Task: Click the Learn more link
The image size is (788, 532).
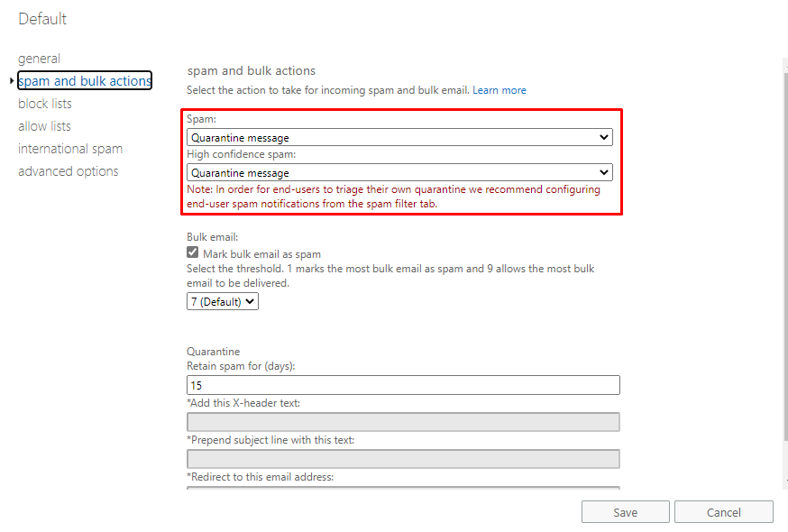Action: [499, 90]
